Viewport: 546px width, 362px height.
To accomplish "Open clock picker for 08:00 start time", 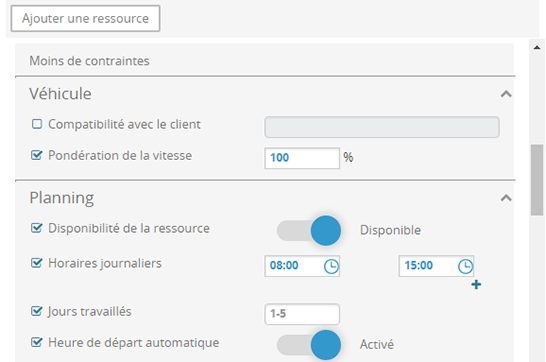I will coord(331,267).
